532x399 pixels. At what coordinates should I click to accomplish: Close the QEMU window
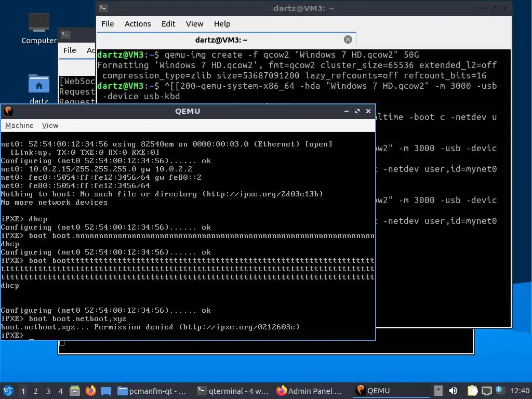[368, 111]
